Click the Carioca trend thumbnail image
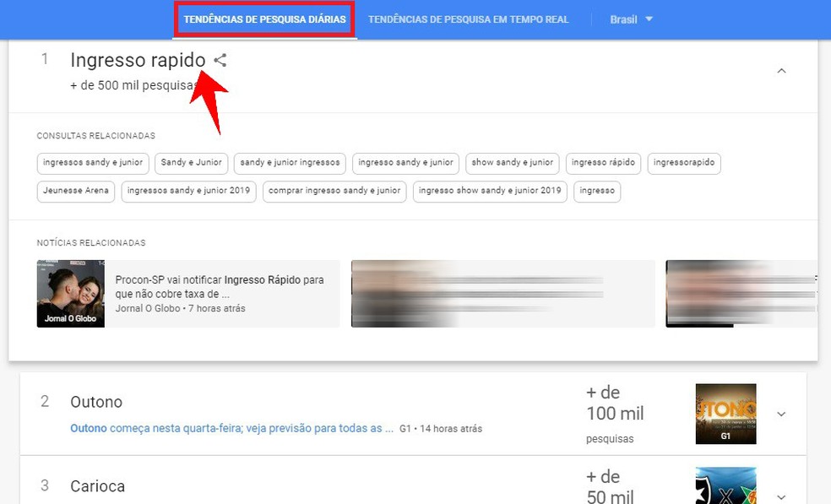831x504 pixels. tap(725, 485)
